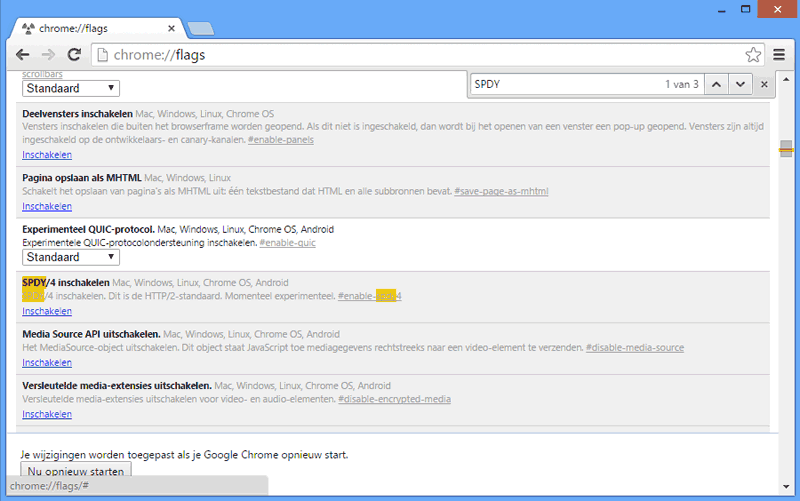Image resolution: width=800 pixels, height=501 pixels.
Task: Click the highlighted SPDY/4 inschakelen heading
Action: point(66,283)
